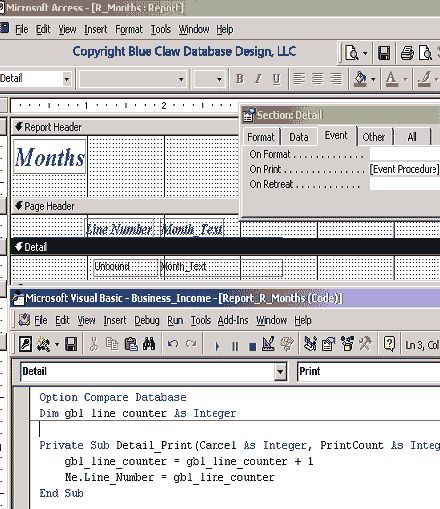Select the Unbound text box in Detail section
This screenshot has width=440, height=509.
(x=125, y=267)
